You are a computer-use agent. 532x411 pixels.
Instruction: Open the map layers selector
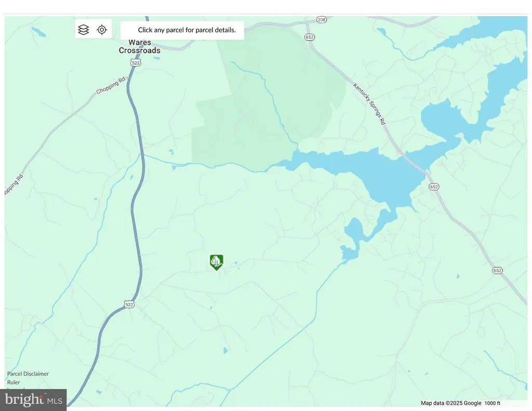point(84,30)
